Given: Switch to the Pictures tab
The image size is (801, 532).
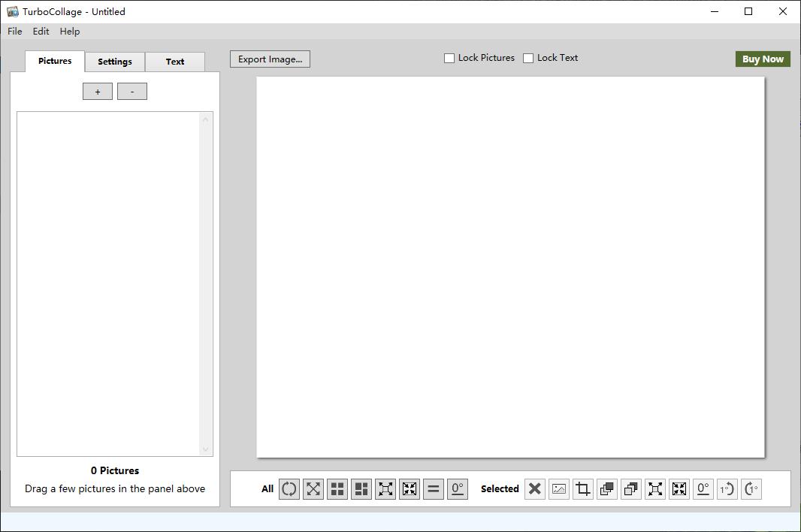Looking at the screenshot, I should (x=55, y=61).
